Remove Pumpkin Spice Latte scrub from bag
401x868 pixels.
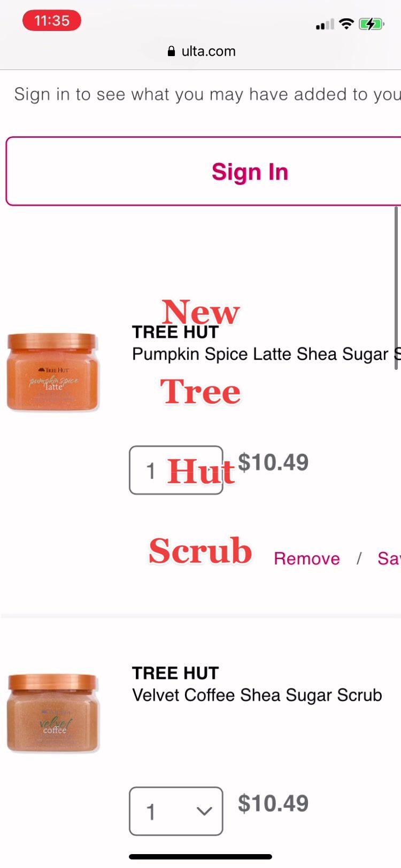(307, 559)
